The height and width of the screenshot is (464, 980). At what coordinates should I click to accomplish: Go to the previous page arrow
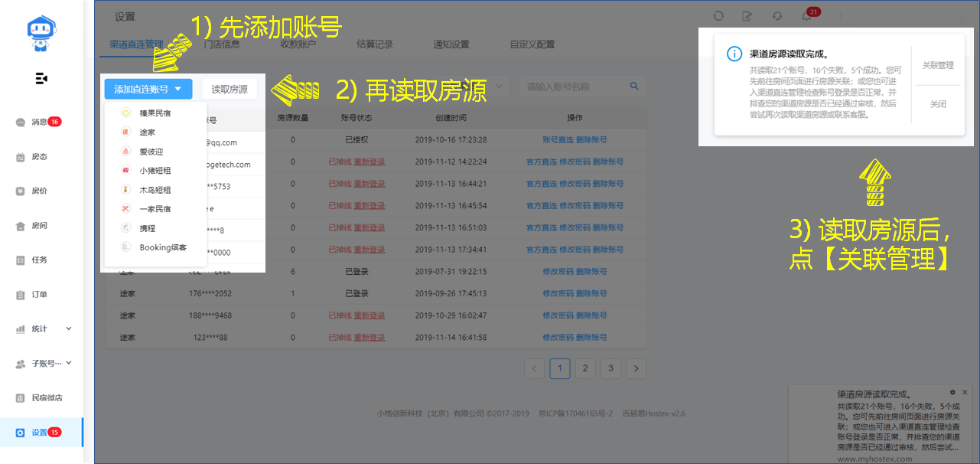pos(535,368)
